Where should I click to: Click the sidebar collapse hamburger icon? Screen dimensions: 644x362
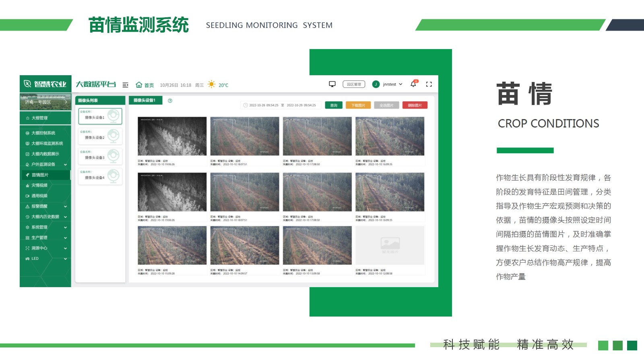(125, 85)
